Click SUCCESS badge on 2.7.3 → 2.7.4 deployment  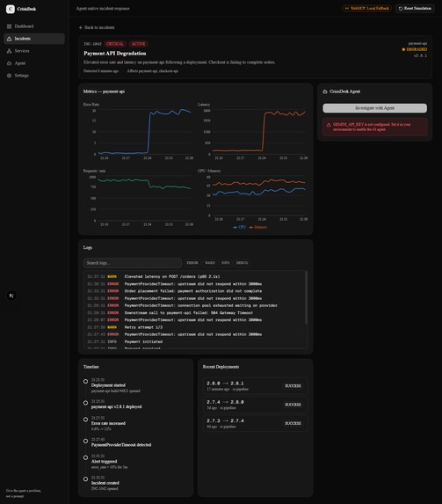coord(293,423)
